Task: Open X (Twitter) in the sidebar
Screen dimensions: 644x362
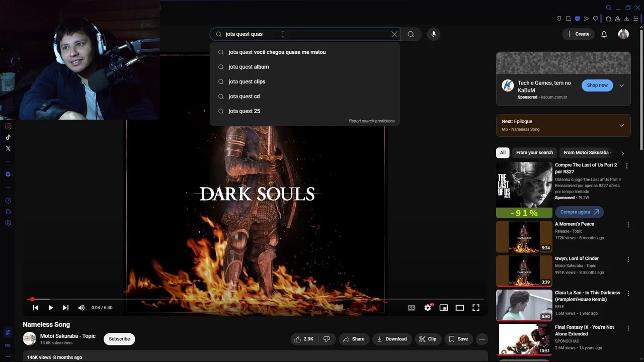Action: click(x=8, y=148)
